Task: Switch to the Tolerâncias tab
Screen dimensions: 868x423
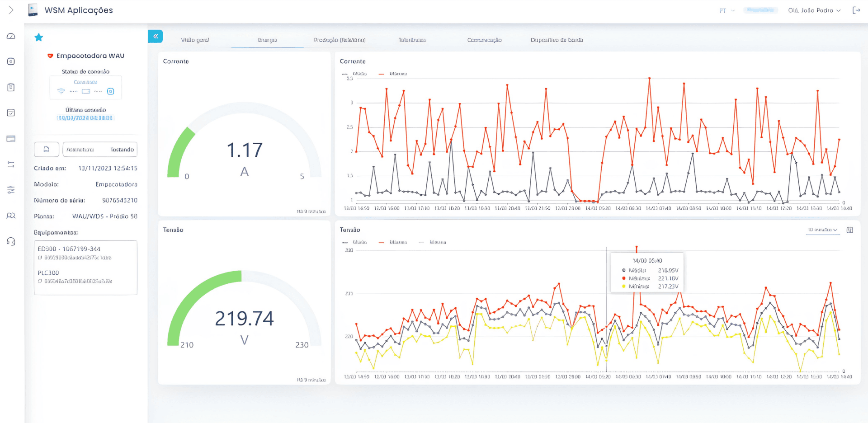Action: pos(412,40)
